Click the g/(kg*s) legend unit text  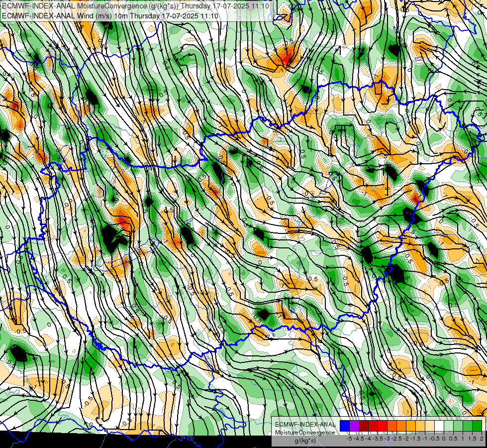coord(305,441)
